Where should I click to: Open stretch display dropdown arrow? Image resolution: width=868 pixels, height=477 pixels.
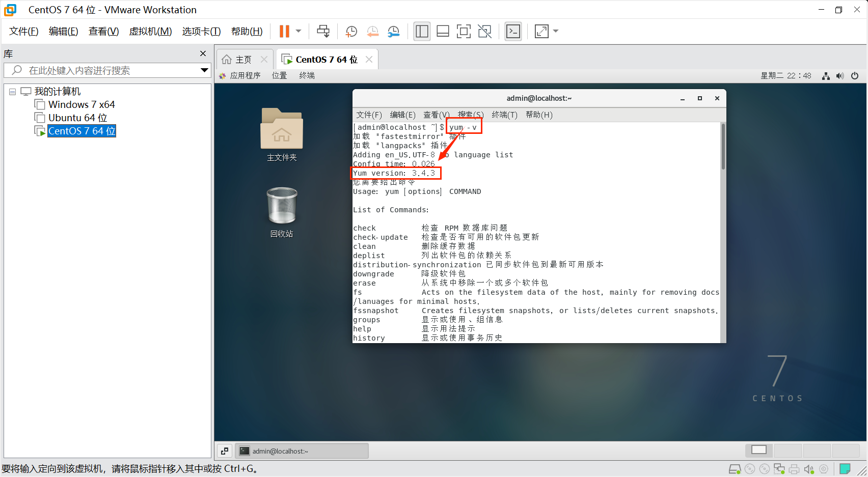point(556,32)
